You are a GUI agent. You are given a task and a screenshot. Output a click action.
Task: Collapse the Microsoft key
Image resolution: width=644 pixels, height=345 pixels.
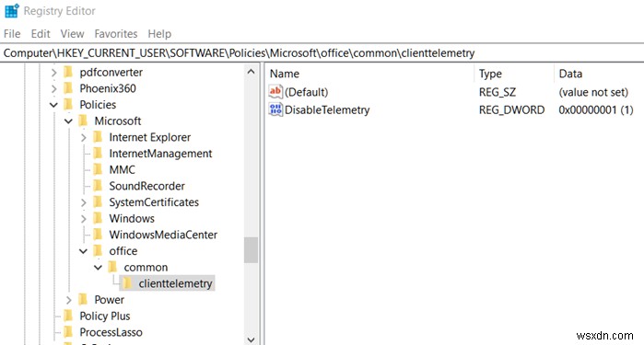[68, 121]
